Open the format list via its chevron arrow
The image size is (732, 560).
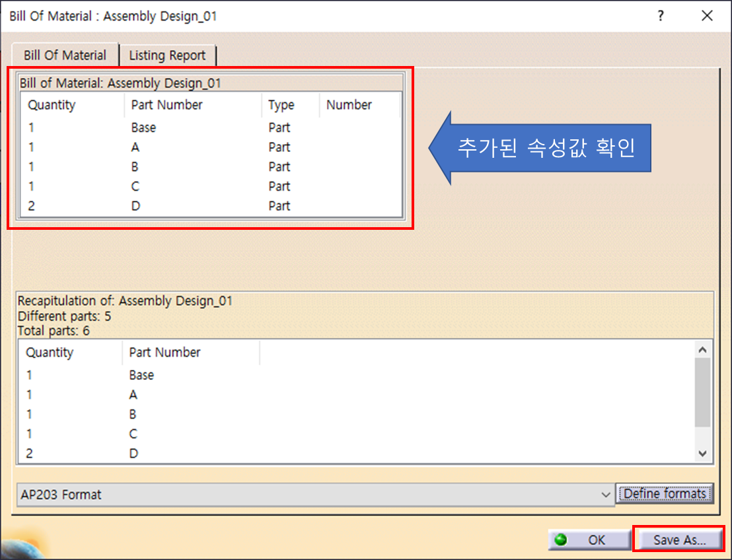click(606, 494)
